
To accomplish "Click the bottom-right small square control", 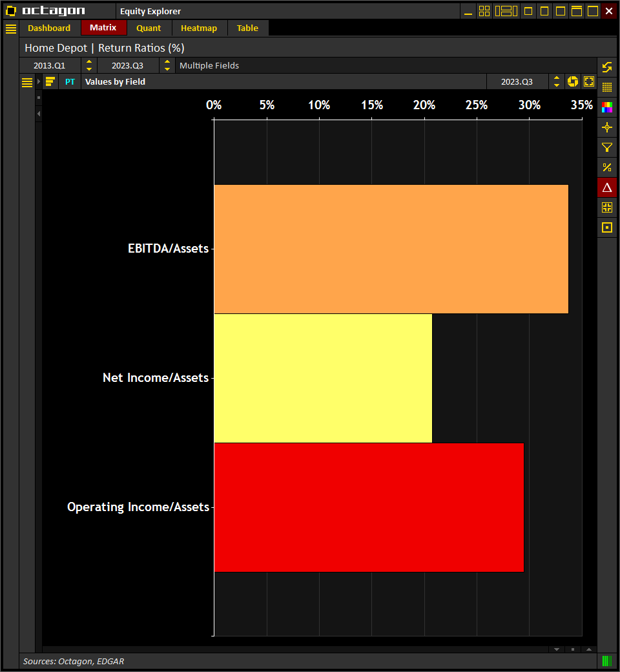I will pos(573,649).
